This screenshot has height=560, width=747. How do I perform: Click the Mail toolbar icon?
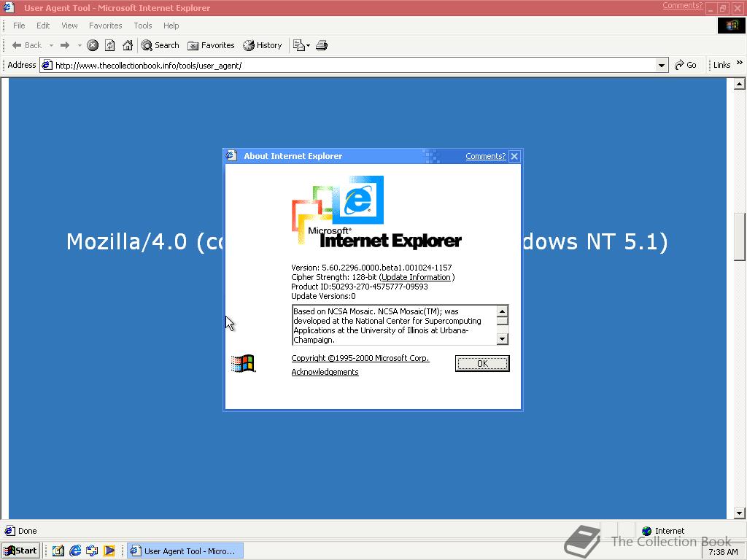(x=298, y=45)
